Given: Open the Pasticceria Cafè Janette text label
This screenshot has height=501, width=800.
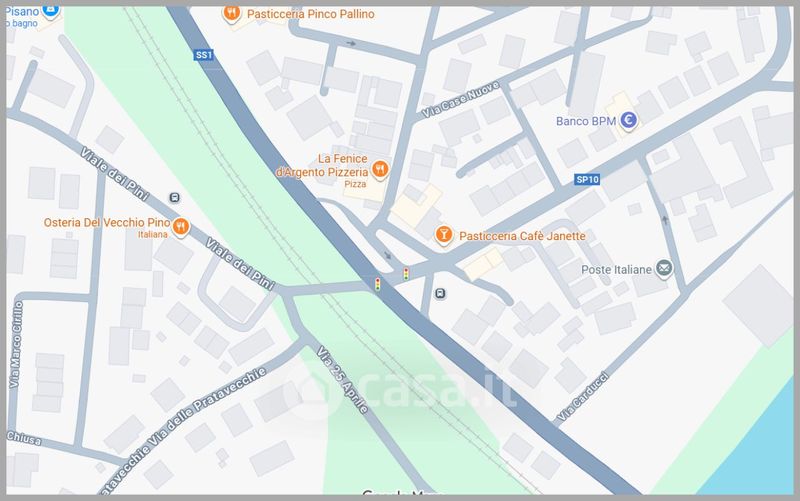Looking at the screenshot, I should point(522,236).
